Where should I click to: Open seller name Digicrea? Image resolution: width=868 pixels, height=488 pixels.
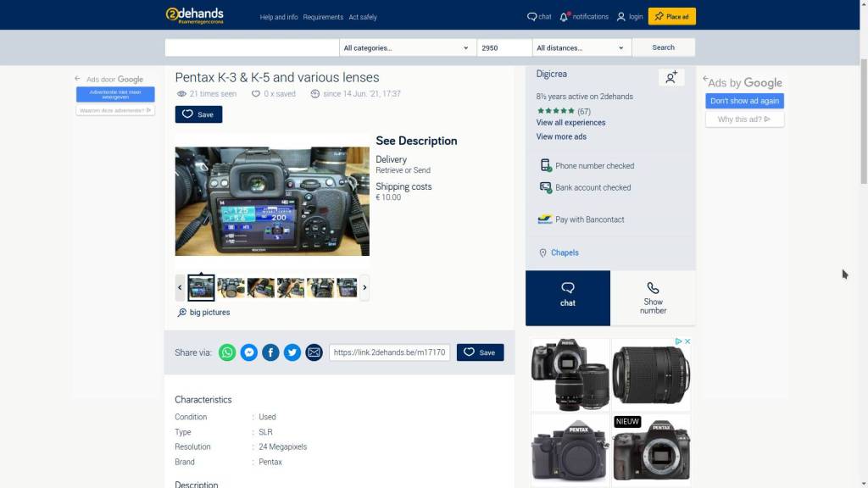551,75
